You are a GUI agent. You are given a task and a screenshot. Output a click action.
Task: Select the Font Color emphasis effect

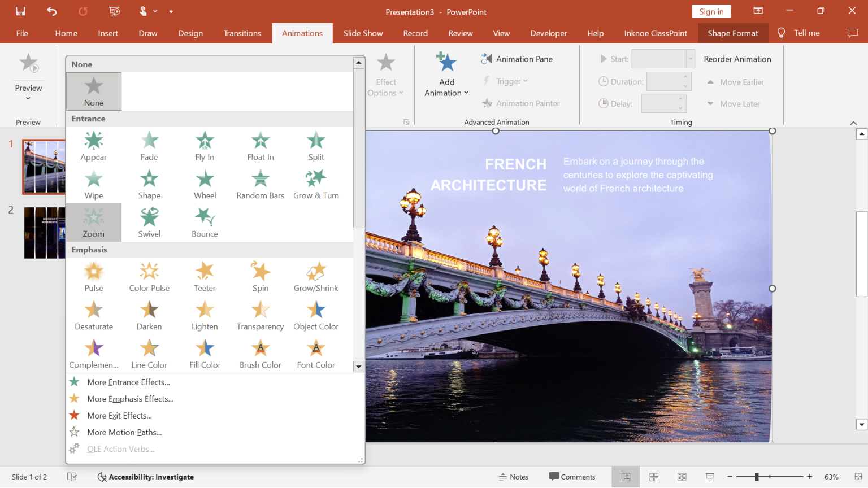(316, 354)
